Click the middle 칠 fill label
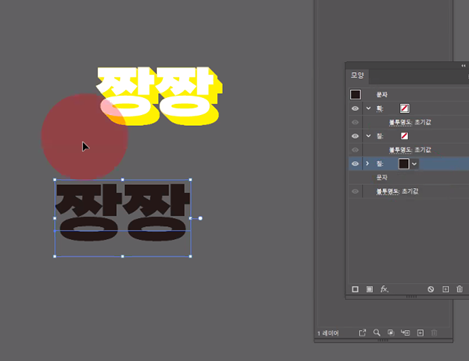The height and width of the screenshot is (361, 469). (380, 136)
